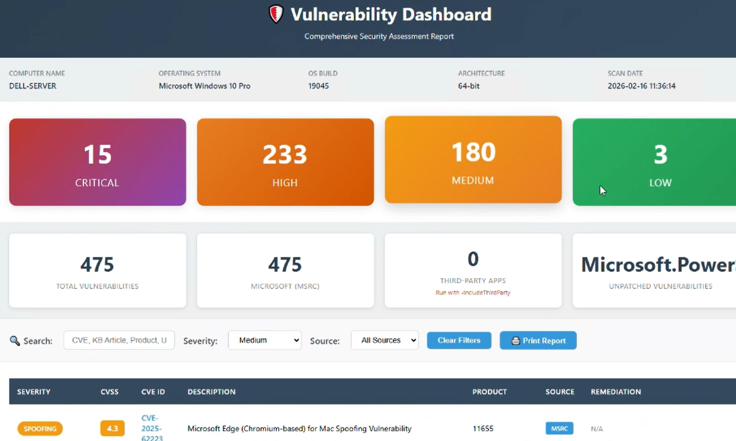The height and width of the screenshot is (441, 736).
Task: Focus the CVE search input field
Action: 118,340
